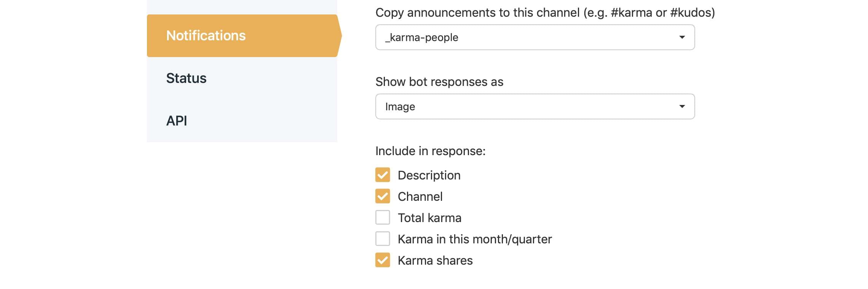The image size is (868, 289).
Task: Click the Include in response heading
Action: click(x=430, y=151)
